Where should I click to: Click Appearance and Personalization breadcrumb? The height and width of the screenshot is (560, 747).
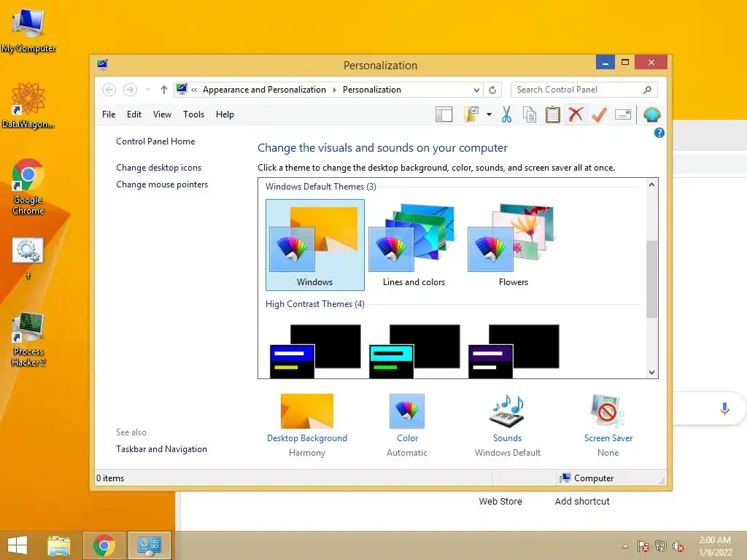pyautogui.click(x=264, y=90)
